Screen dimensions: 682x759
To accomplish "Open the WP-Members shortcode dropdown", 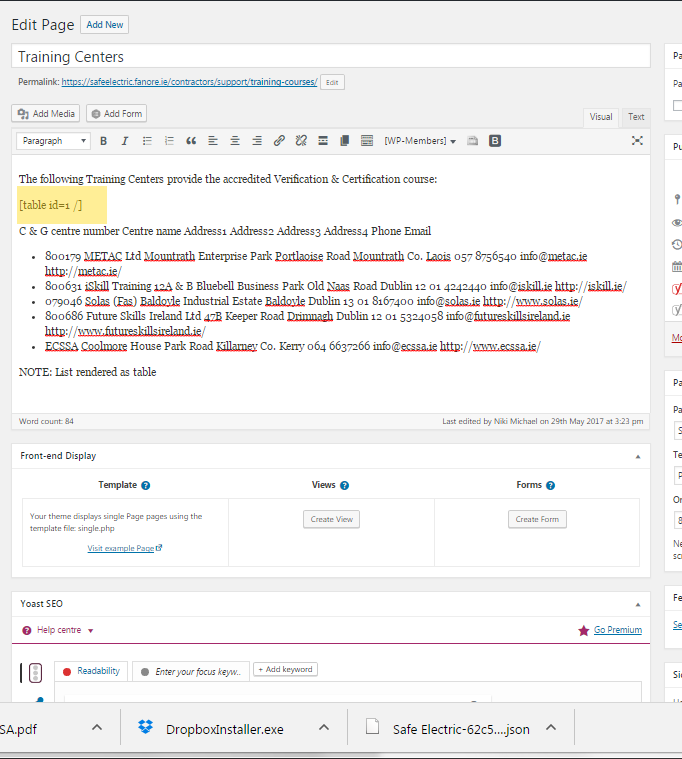I will [420, 141].
